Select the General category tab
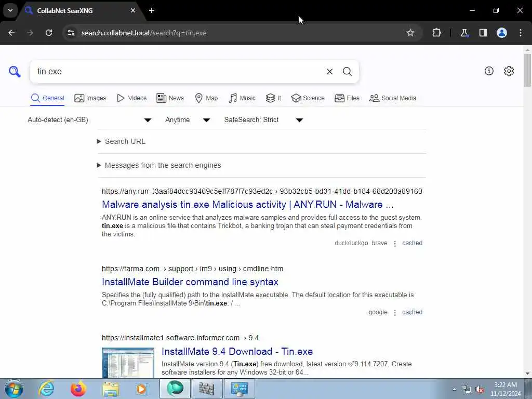The width and height of the screenshot is (532, 399). (47, 98)
